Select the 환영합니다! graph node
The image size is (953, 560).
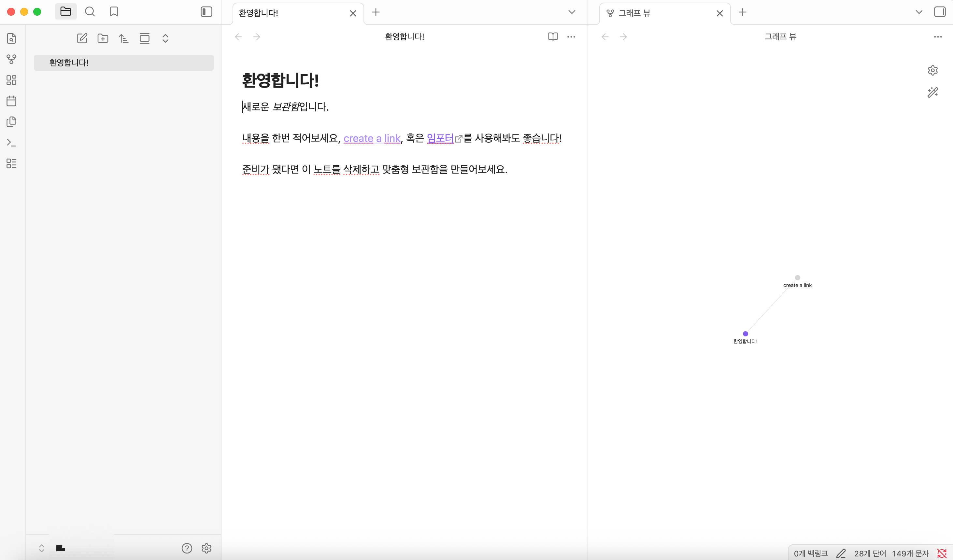pos(746,334)
